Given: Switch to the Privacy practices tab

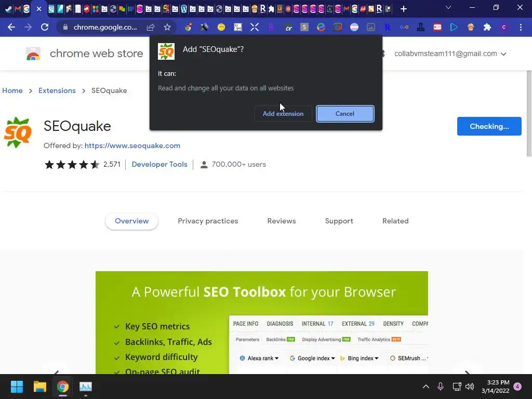Looking at the screenshot, I should (208, 221).
